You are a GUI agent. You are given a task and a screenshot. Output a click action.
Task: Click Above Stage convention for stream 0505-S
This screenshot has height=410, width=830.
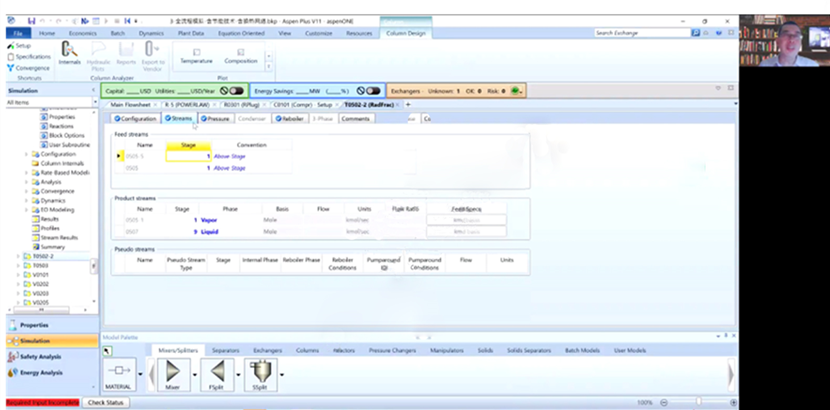click(230, 157)
